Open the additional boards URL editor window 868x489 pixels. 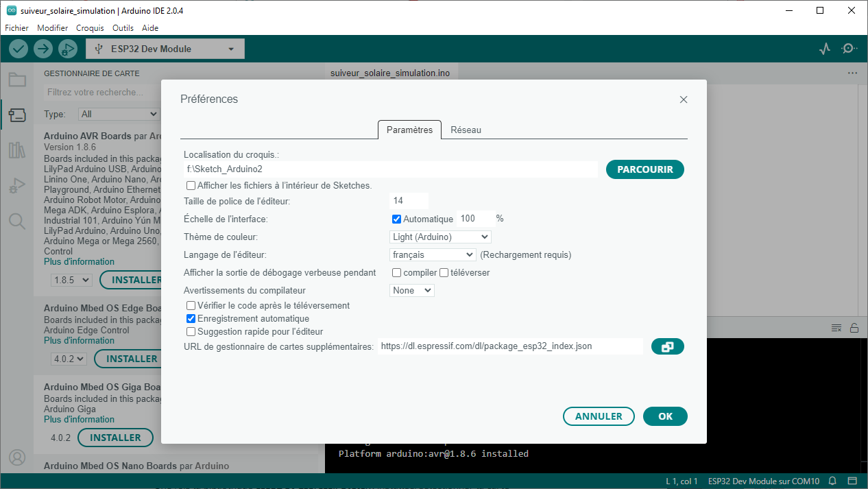668,347
